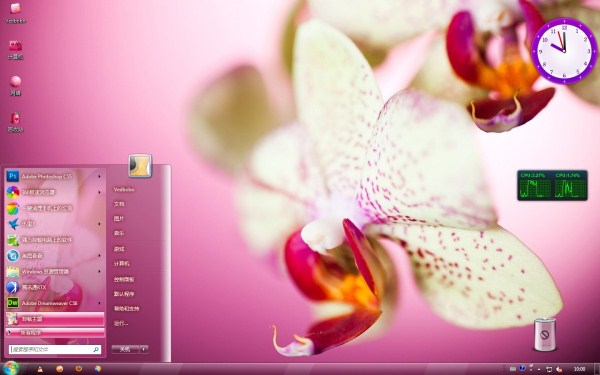Select the 计算机 desktop icon
600x375 pixels.
pos(15,50)
